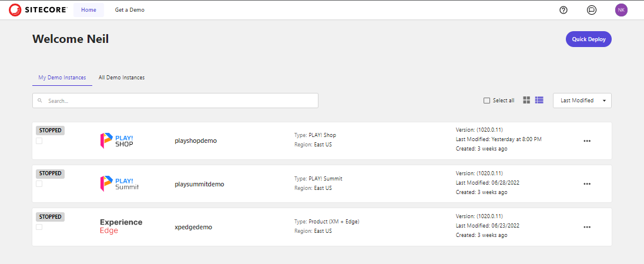Open the feedback chat icon
This screenshot has height=264, width=644.
[592, 10]
